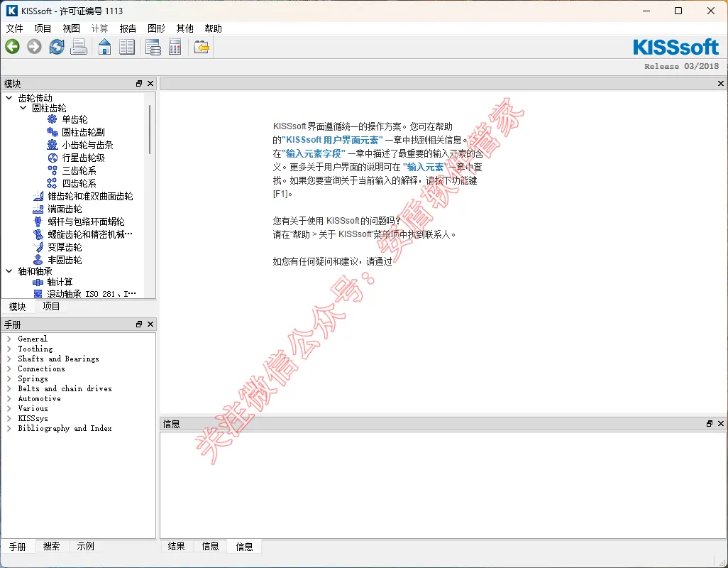Image resolution: width=728 pixels, height=568 pixels.
Task: Select the 锥齿轮和准双曲面齿轮 icon
Action: pyautogui.click(x=38, y=196)
